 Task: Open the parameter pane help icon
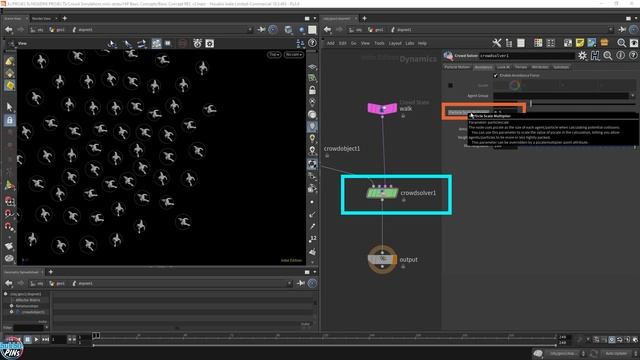(633, 56)
